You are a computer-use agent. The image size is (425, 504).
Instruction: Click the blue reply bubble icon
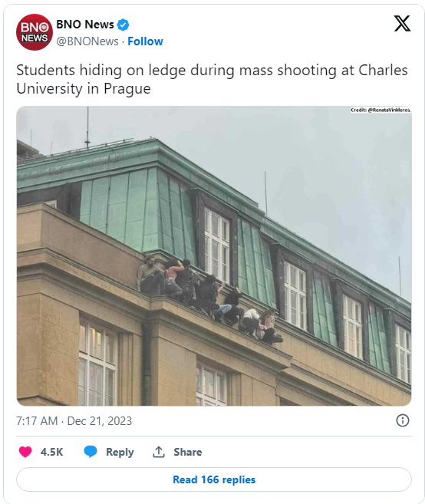91,452
